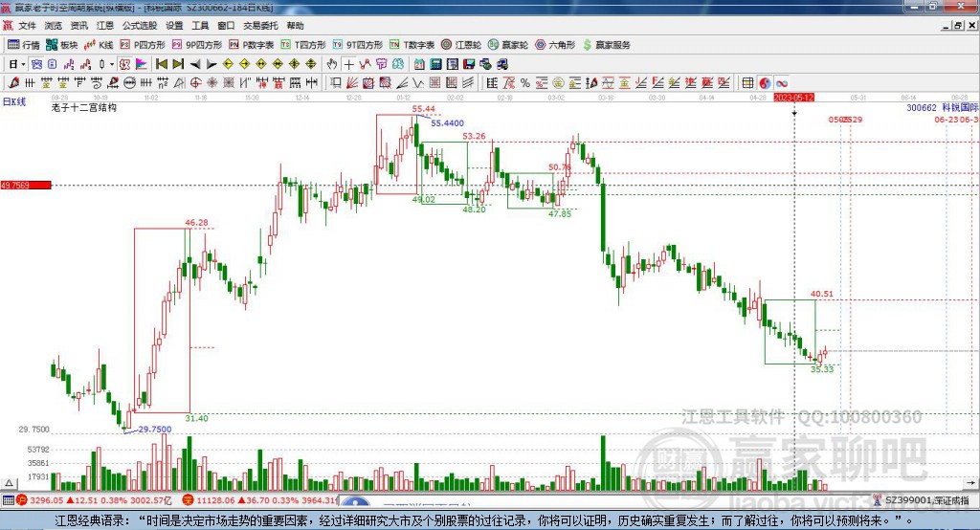Viewport: 980px width, 530px height.
Task: Expand the 日 period dropdown
Action: 23,64
